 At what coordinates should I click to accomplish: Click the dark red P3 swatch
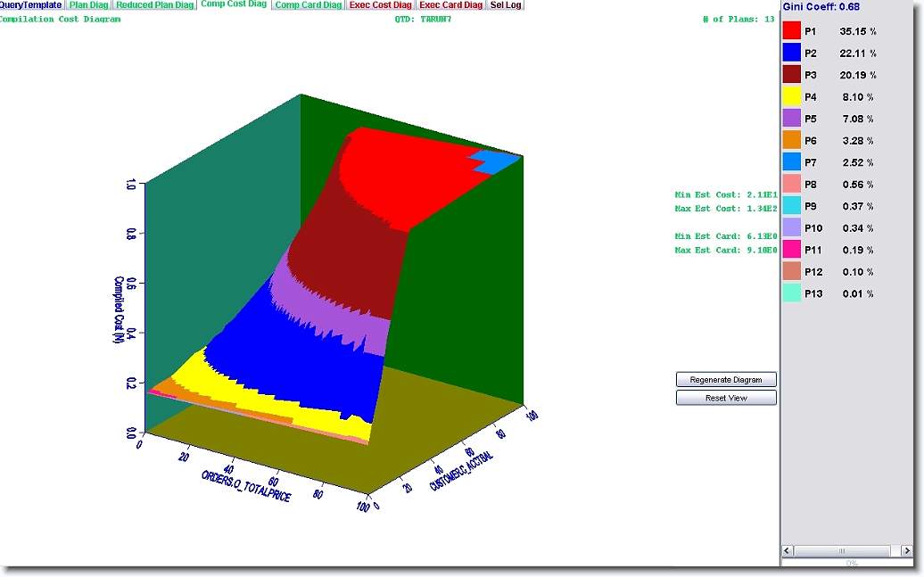[x=792, y=75]
